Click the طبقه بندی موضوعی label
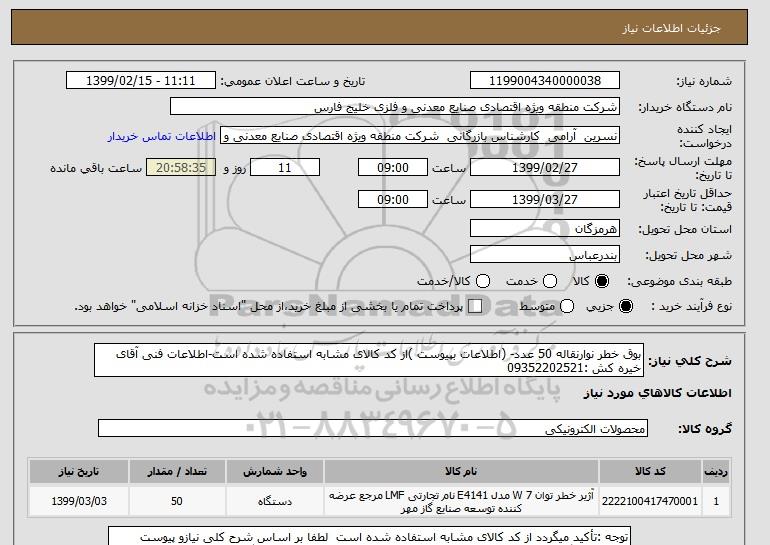Viewport: 770px width, 545px height. pyautogui.click(x=679, y=281)
